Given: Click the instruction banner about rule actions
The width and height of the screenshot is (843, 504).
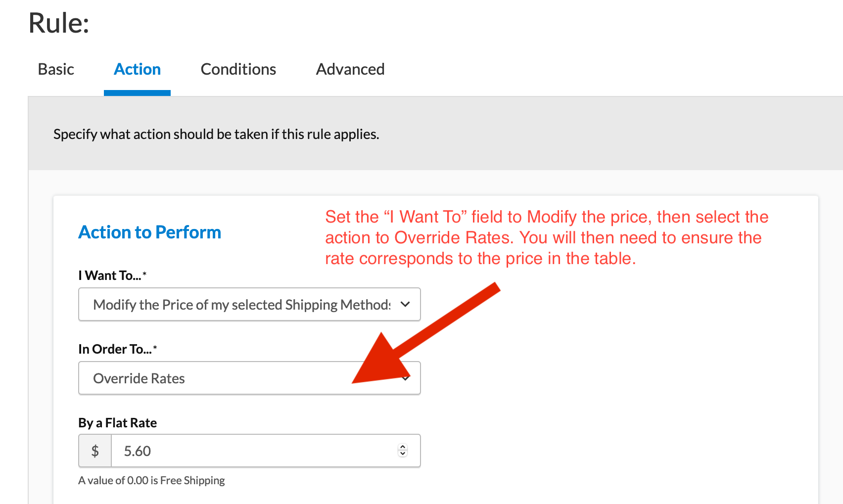Looking at the screenshot, I should coord(216,134).
